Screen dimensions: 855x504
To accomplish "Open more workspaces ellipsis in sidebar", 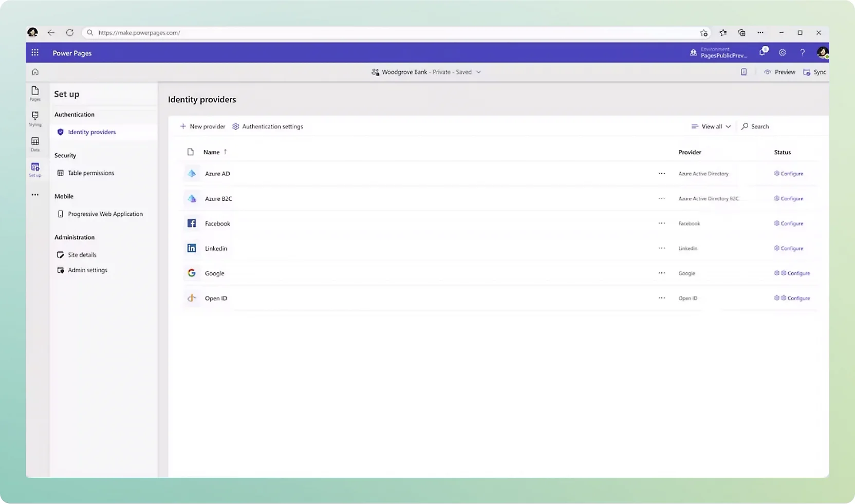I will tap(35, 195).
